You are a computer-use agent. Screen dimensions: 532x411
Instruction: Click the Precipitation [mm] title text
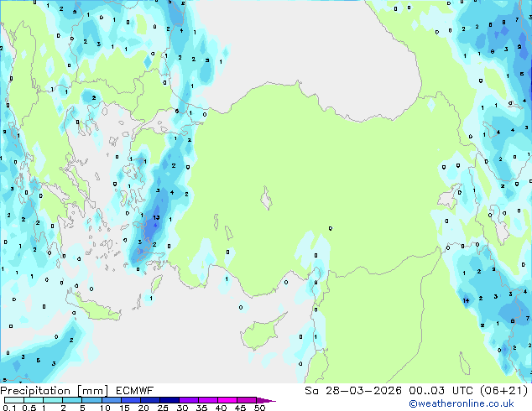pos(54,391)
